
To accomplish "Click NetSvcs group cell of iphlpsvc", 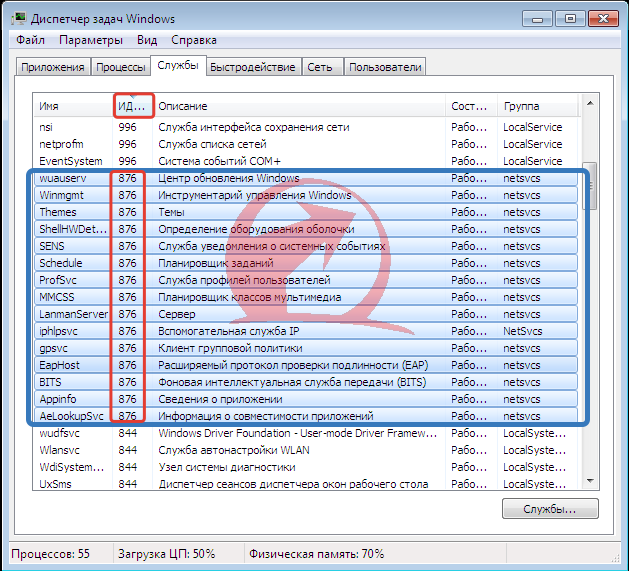I will [x=523, y=331].
